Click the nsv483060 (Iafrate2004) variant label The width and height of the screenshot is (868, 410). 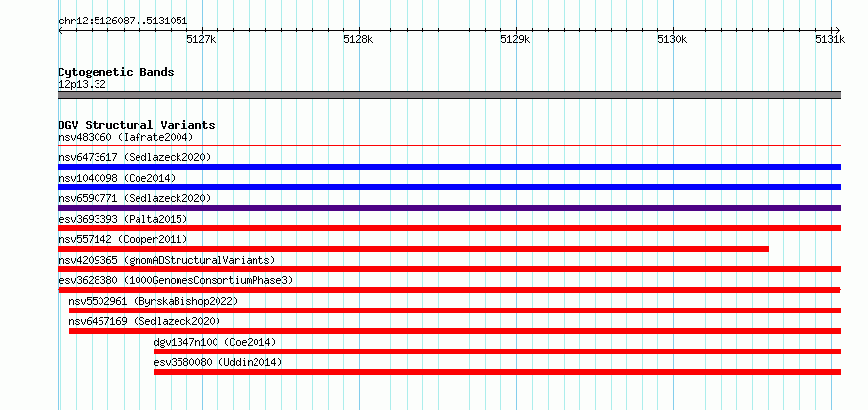pyautogui.click(x=126, y=137)
